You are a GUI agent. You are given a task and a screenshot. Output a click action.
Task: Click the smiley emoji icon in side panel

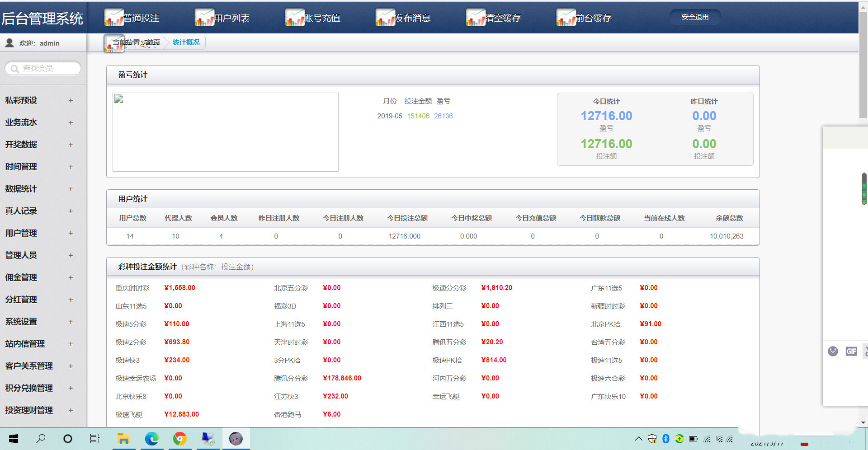click(x=833, y=351)
